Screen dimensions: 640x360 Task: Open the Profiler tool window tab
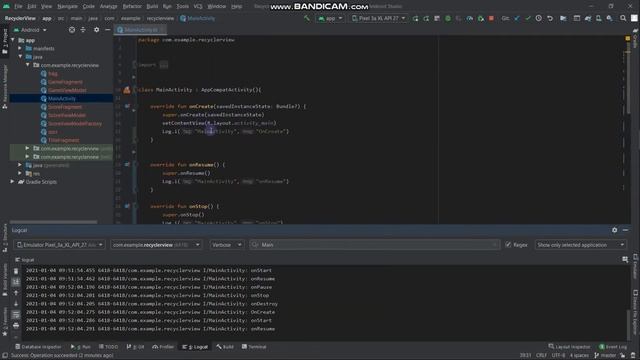[x=163, y=347]
